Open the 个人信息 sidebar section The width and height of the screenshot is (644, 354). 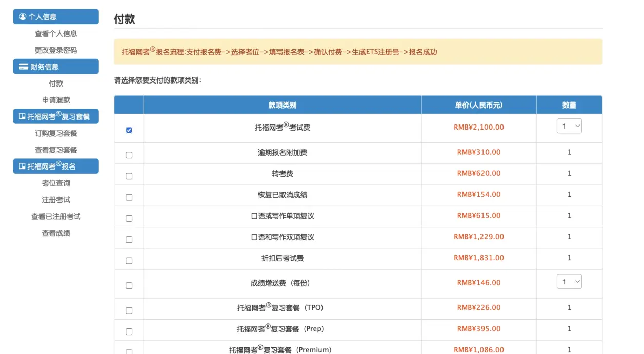coord(56,16)
